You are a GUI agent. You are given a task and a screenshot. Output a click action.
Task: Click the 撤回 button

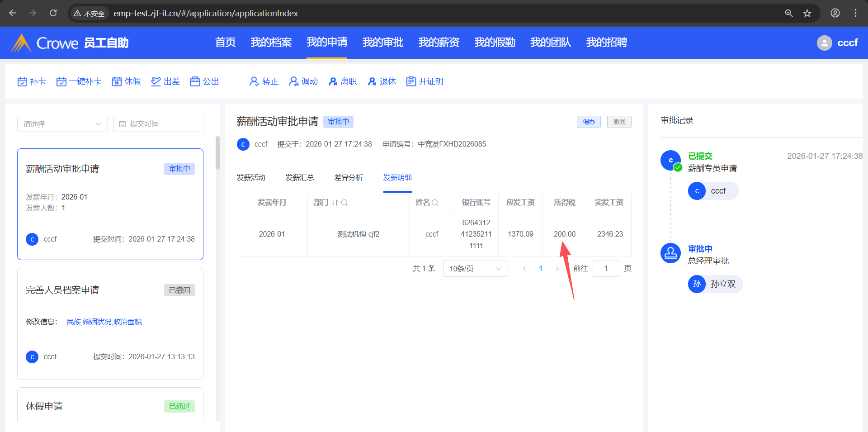coord(619,122)
